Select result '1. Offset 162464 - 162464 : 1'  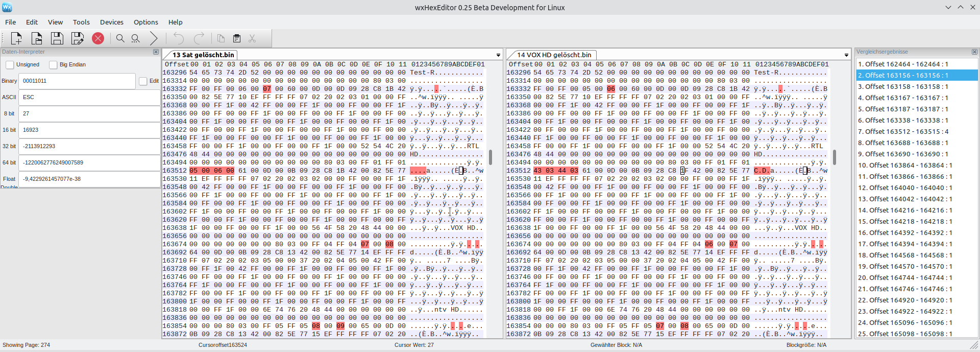917,64
